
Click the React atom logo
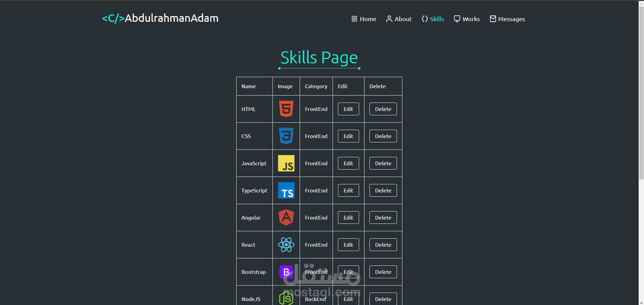pyautogui.click(x=286, y=245)
